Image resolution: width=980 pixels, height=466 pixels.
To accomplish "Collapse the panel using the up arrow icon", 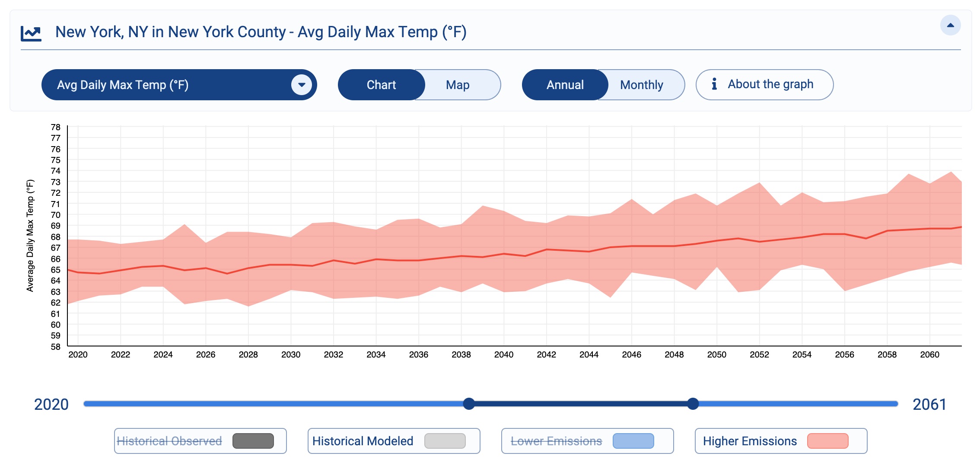I will coord(950,25).
